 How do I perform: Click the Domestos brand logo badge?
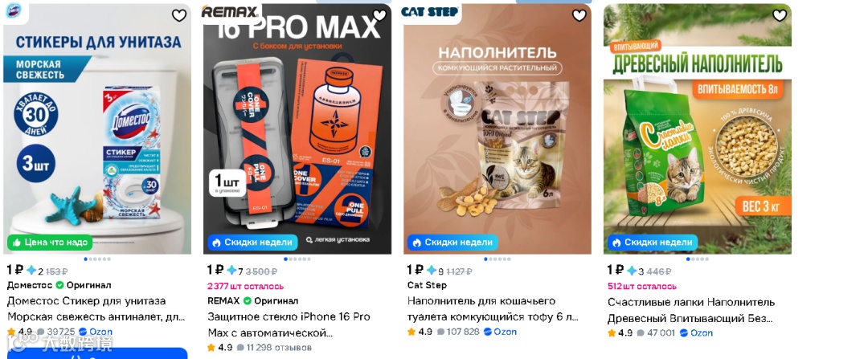13,11
